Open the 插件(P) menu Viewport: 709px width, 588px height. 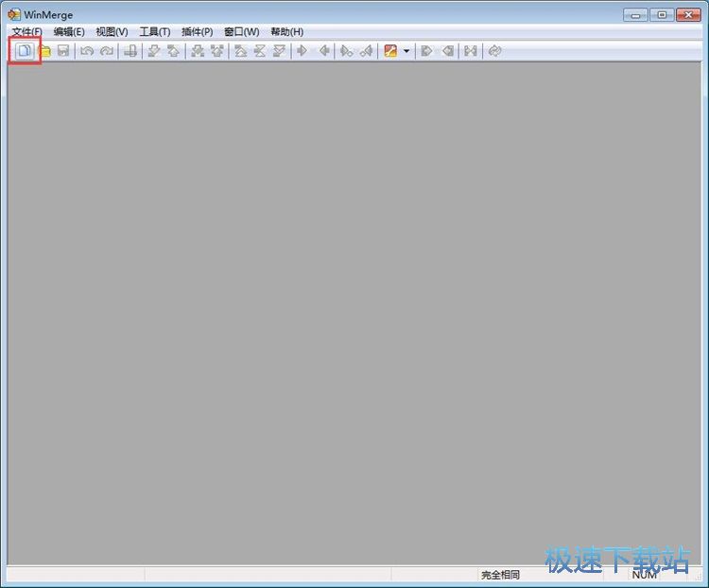198,32
